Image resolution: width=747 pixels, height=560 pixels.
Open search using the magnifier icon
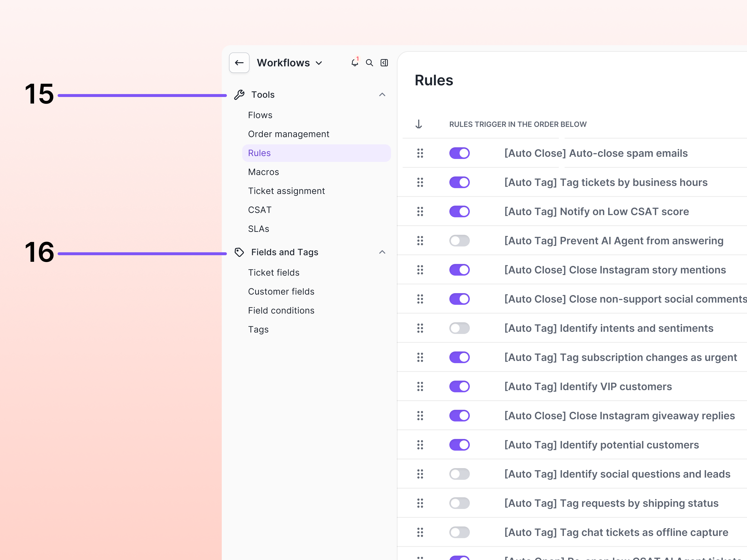click(369, 63)
